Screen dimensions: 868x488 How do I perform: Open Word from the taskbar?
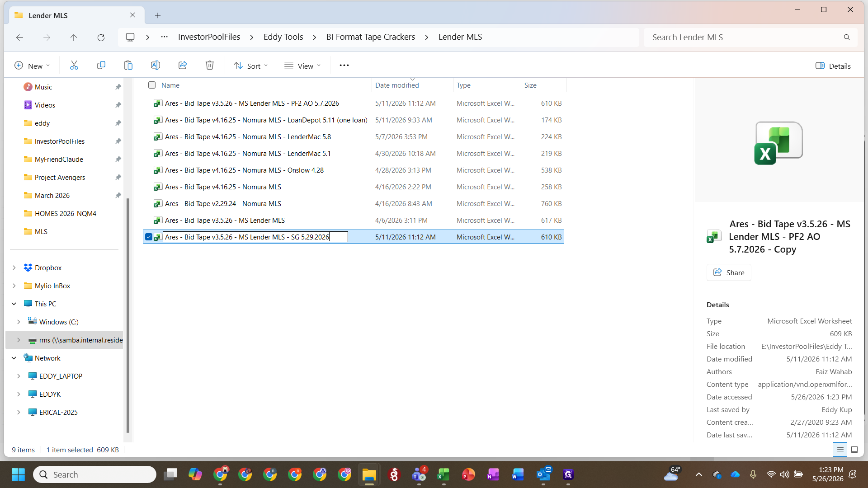point(518,474)
